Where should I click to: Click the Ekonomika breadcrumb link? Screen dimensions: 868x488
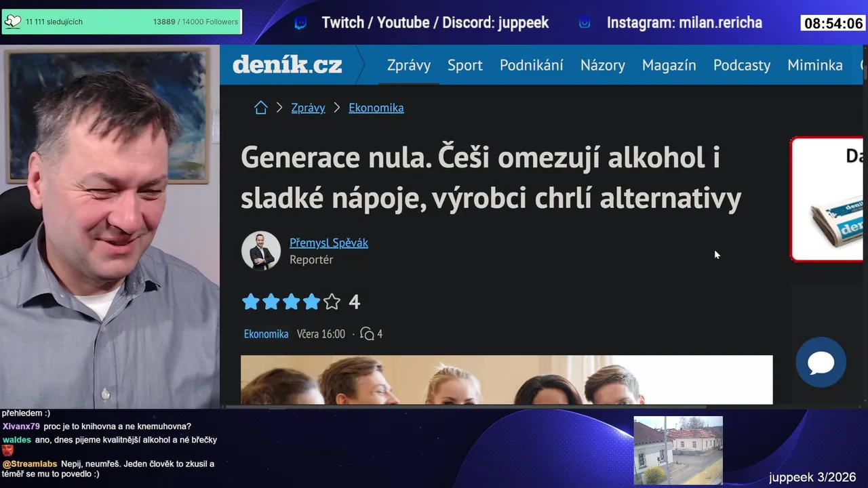point(376,108)
